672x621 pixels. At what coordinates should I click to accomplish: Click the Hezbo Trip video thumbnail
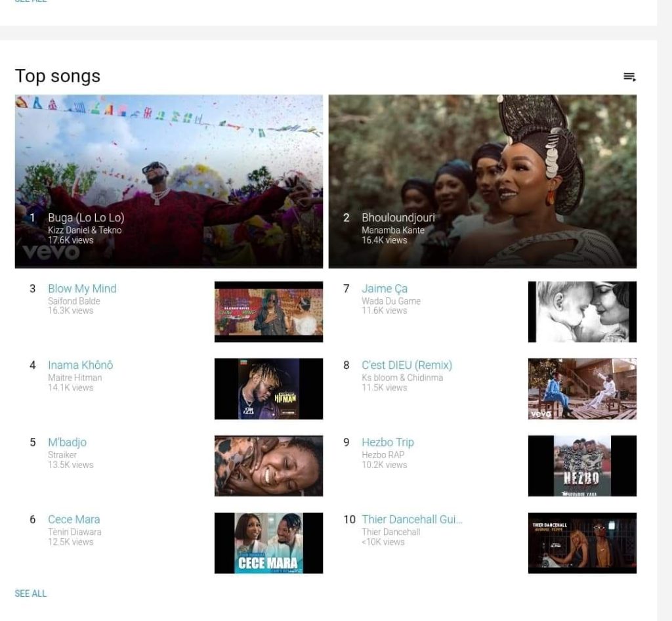[583, 466]
